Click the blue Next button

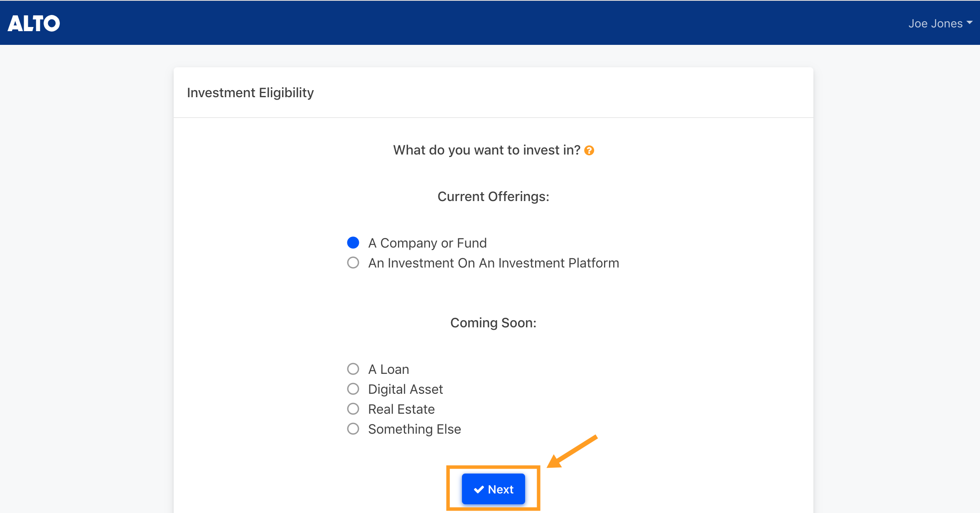[x=494, y=489]
